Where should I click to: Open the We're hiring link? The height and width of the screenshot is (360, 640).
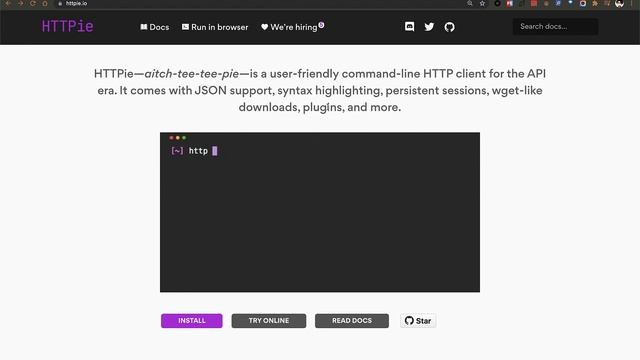coord(292,27)
